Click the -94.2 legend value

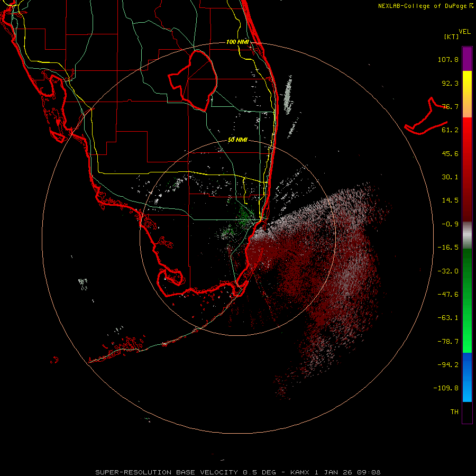pyautogui.click(x=448, y=364)
